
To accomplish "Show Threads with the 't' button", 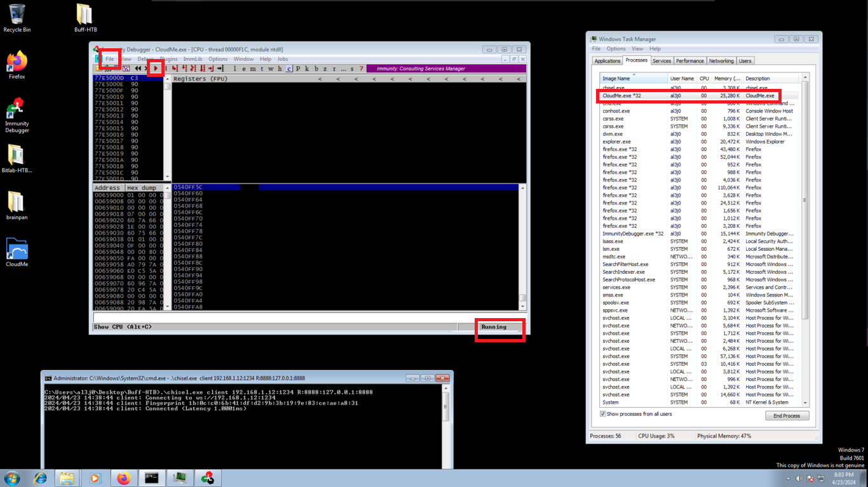I will 262,69.
